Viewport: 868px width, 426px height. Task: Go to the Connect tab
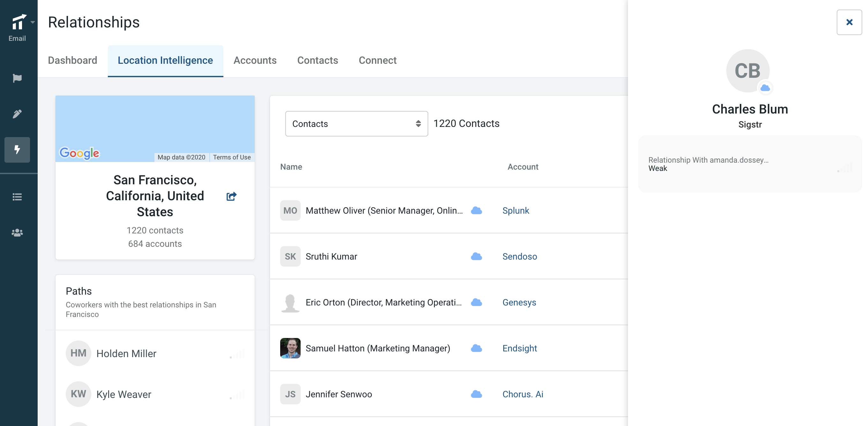[x=378, y=60]
